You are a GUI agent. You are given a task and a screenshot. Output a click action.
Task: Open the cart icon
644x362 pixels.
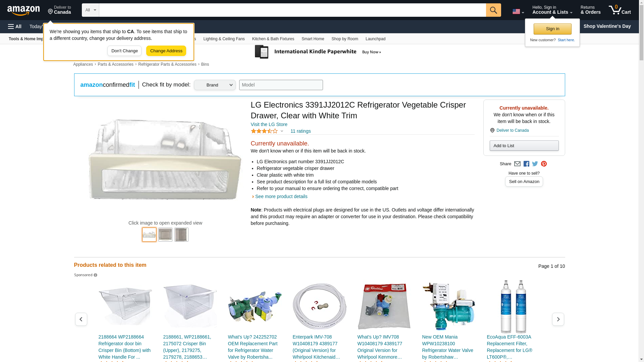620,10
